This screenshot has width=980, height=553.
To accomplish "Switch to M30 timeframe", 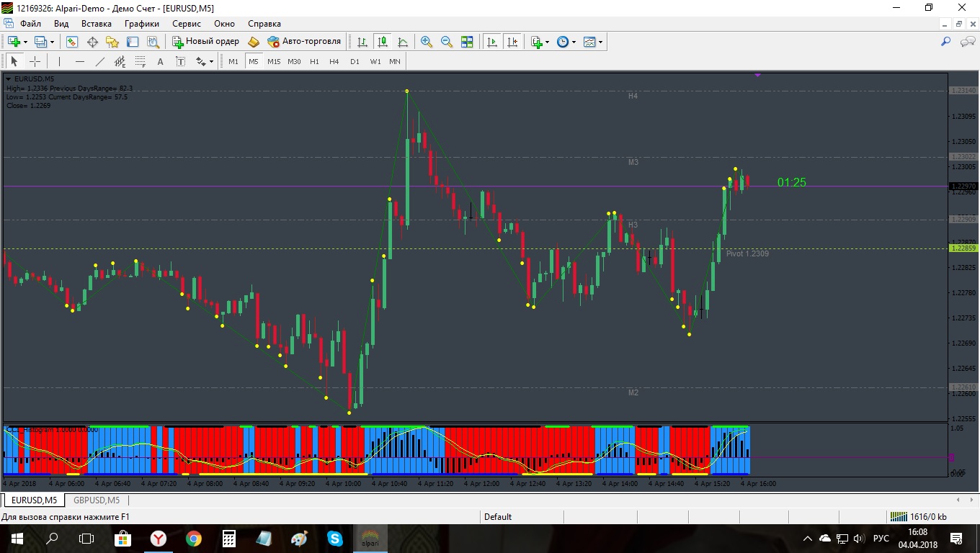I will pyautogui.click(x=294, y=61).
